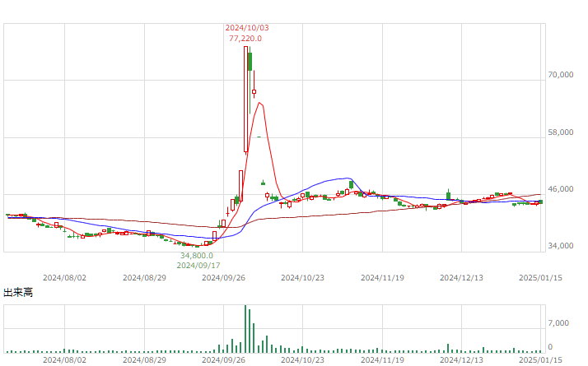Select the tallest hollow red candlestick at the peak

pos(245,100)
